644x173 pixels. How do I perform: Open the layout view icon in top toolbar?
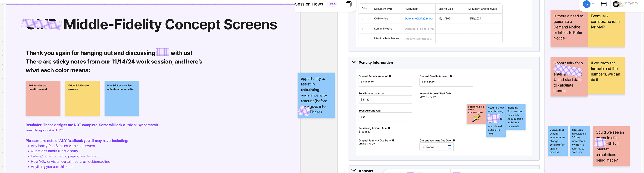click(604, 4)
